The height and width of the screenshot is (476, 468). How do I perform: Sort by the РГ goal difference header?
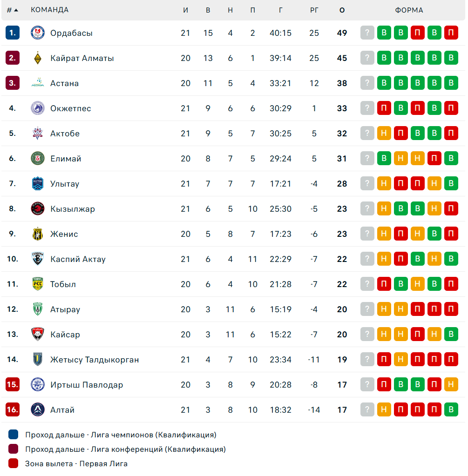(314, 10)
